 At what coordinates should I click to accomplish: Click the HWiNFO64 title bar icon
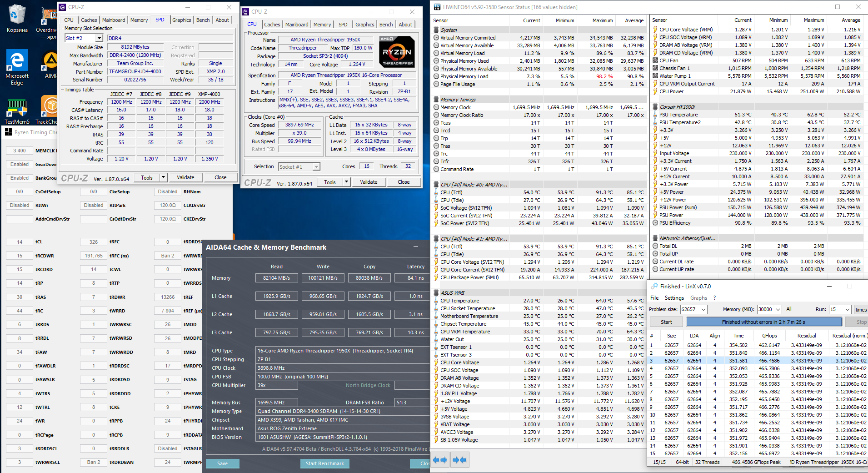437,7
